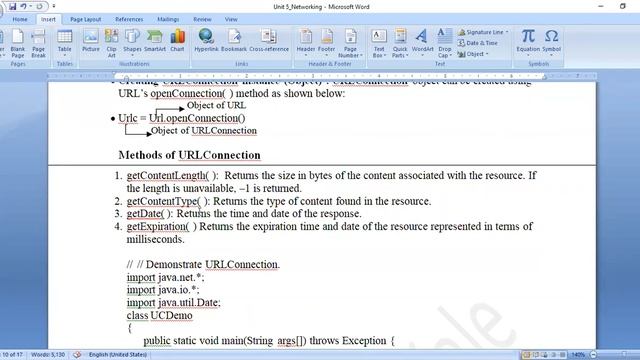640x360 pixels.
Task: Click the text 'getContentType( )'
Action: pyautogui.click(x=168, y=201)
